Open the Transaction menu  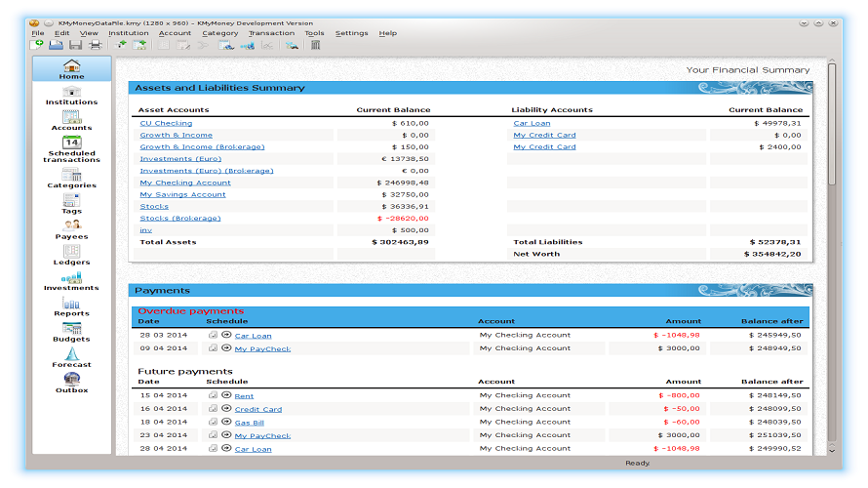pyautogui.click(x=271, y=33)
